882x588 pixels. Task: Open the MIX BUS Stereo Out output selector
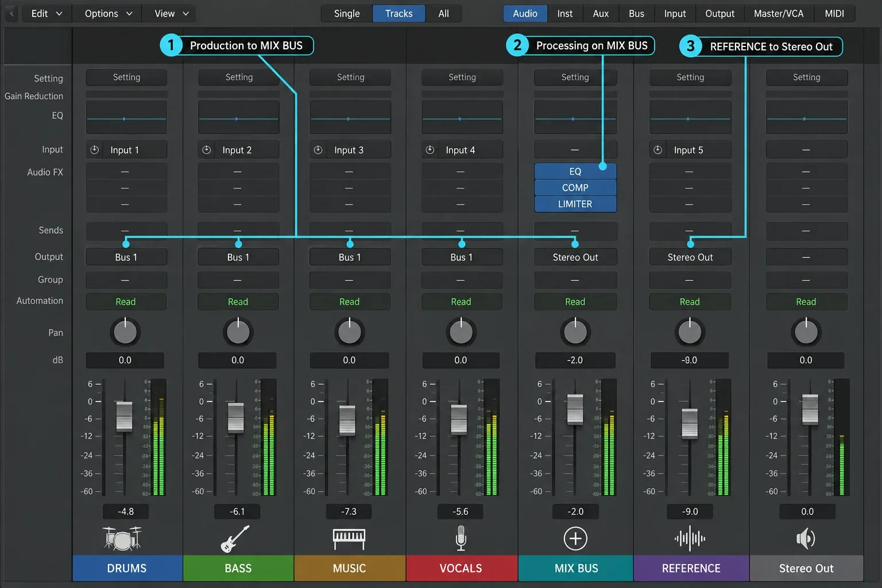[x=575, y=257]
